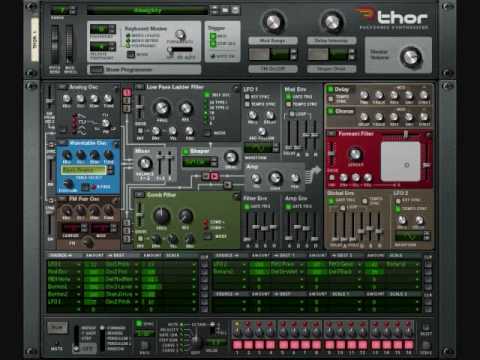Toggle the step sequencer Sync button
Image resolution: width=480 pixels, height=360 pixels.
tap(139, 323)
